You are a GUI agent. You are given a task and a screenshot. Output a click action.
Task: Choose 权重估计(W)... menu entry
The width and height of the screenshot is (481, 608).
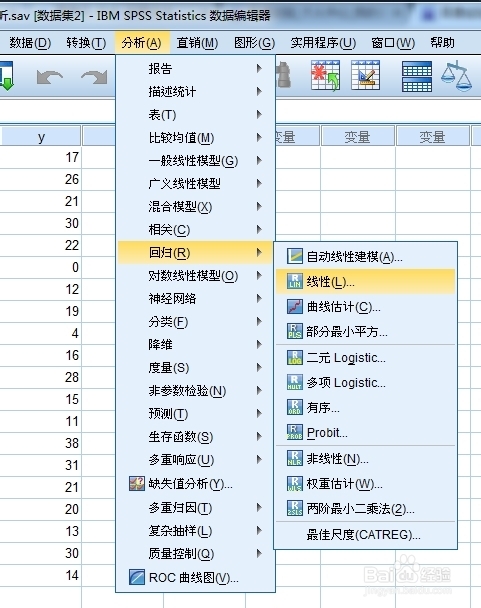[x=365, y=483]
